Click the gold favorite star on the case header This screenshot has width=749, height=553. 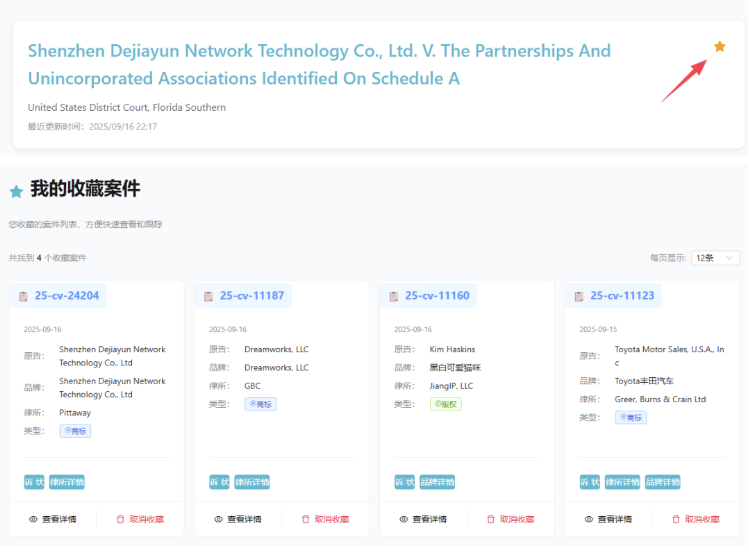720,46
